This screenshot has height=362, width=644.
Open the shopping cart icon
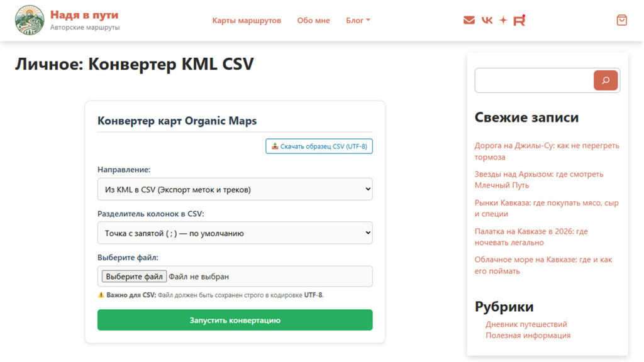621,20
